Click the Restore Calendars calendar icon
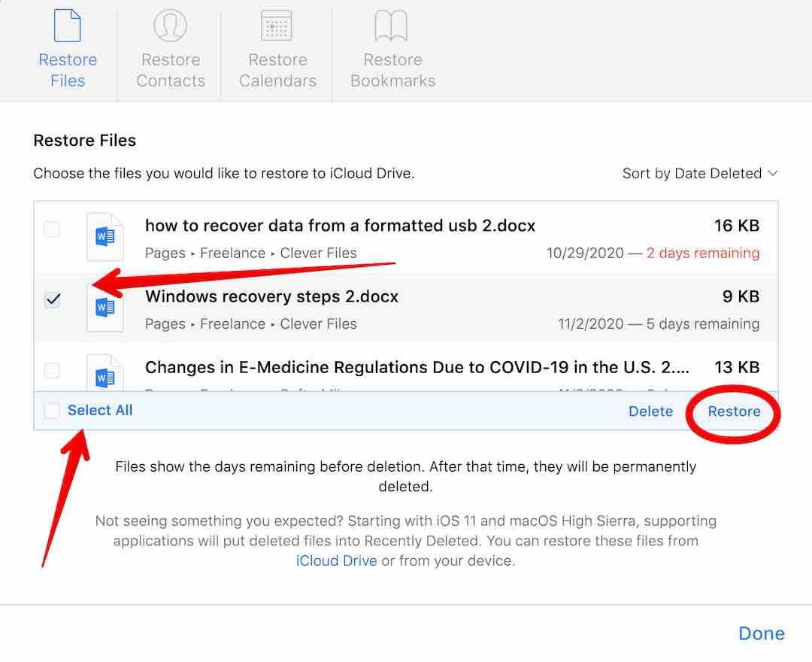Screen dimensions: 812x662 [277, 25]
